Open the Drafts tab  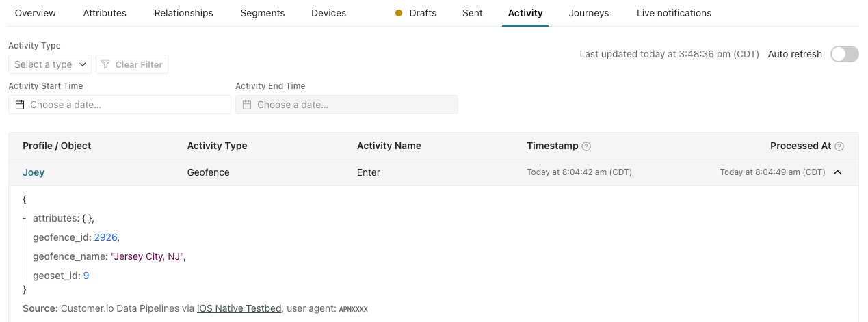coord(416,13)
